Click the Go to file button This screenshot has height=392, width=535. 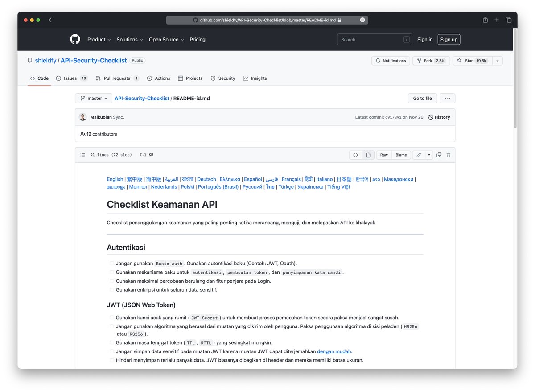(x=422, y=99)
